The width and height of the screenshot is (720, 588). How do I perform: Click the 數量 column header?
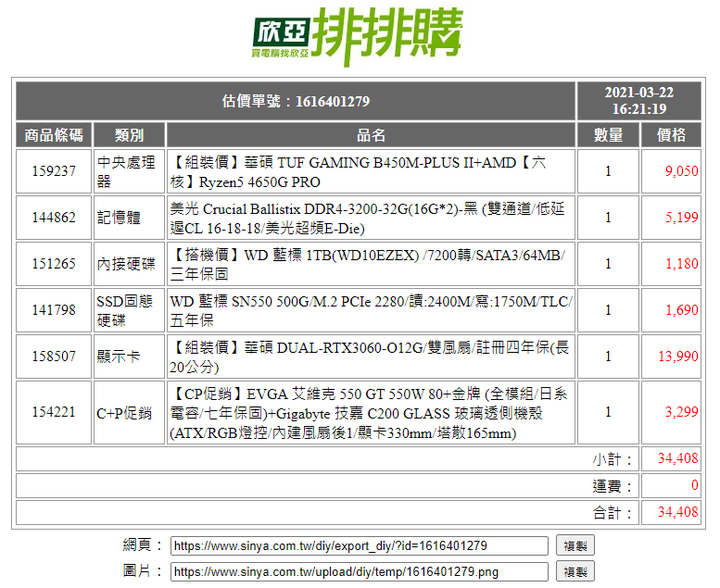(x=608, y=135)
